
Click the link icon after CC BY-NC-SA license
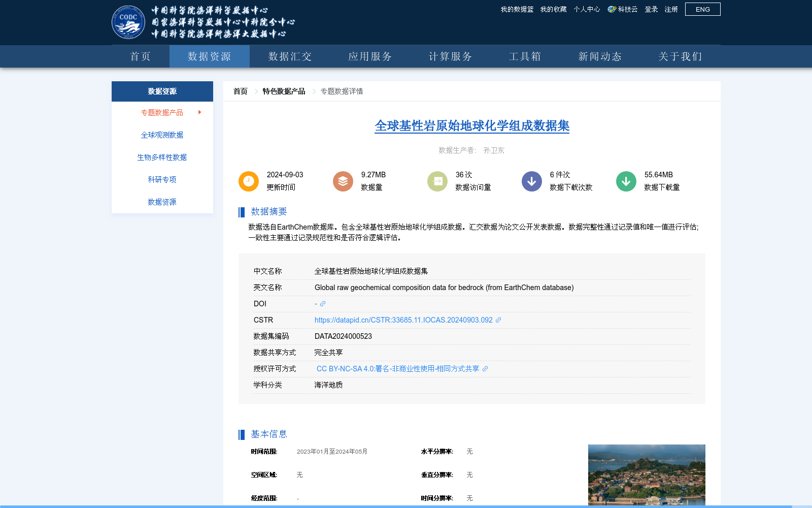[x=485, y=369]
